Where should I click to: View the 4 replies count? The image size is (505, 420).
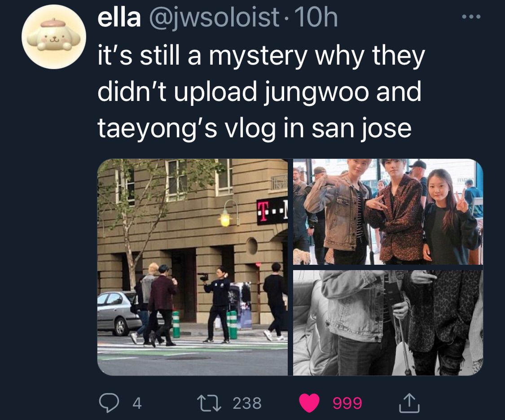(x=137, y=403)
